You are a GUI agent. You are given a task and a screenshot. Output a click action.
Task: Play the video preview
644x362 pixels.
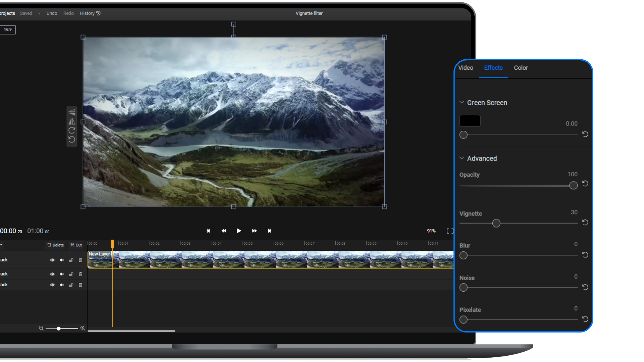click(238, 231)
